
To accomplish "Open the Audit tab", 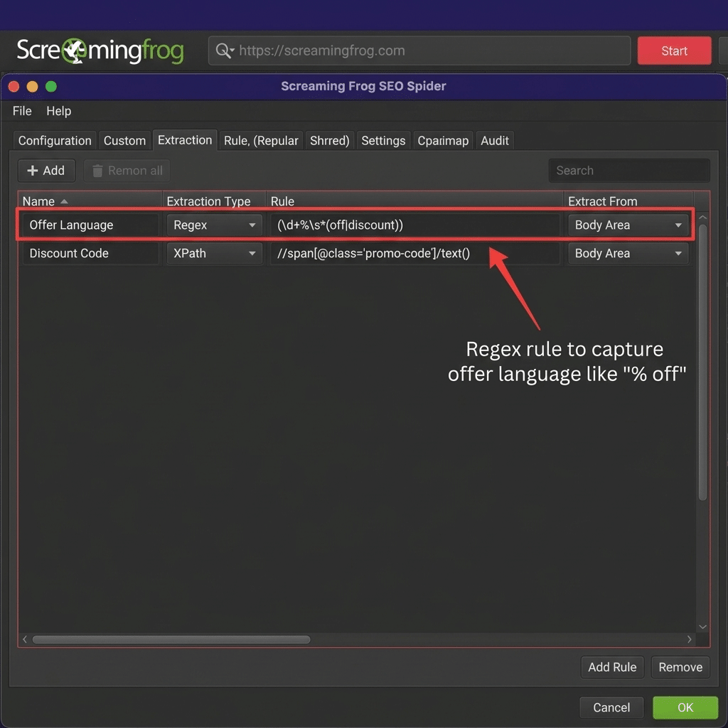I will tap(495, 141).
